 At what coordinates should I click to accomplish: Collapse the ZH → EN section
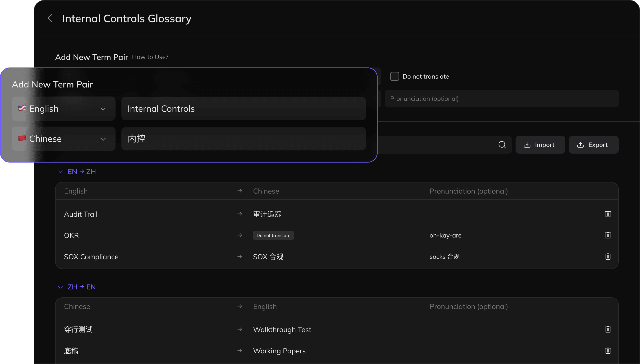[60, 287]
